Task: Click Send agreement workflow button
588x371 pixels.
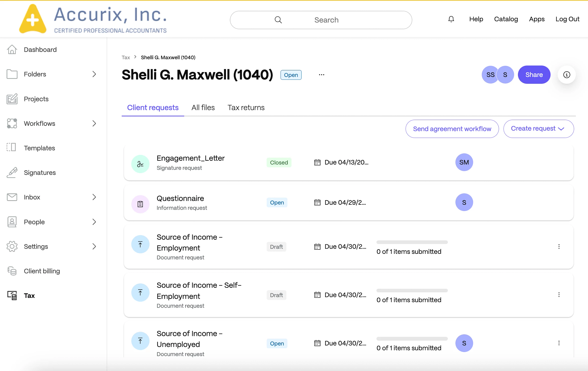Action: point(452,129)
